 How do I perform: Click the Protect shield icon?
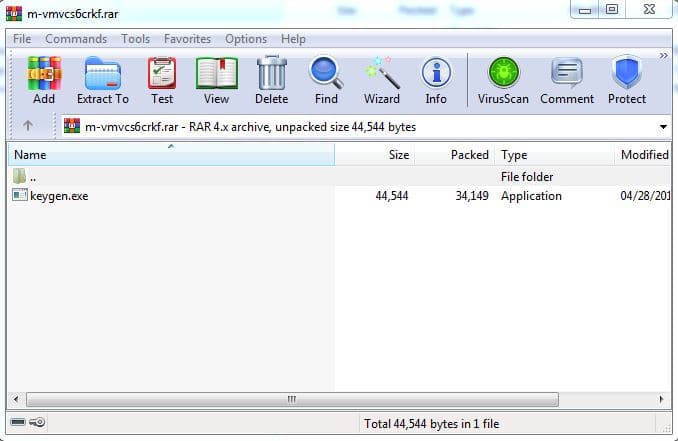(626, 80)
